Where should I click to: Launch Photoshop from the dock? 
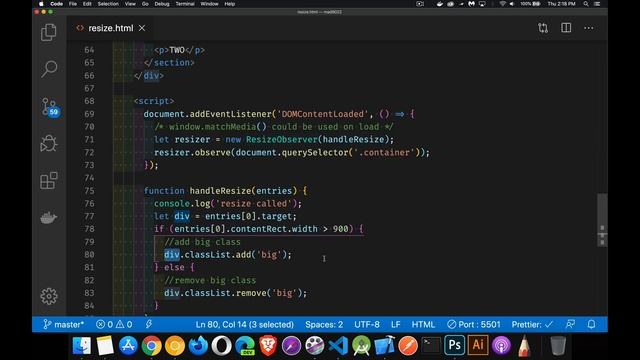pyautogui.click(x=454, y=346)
